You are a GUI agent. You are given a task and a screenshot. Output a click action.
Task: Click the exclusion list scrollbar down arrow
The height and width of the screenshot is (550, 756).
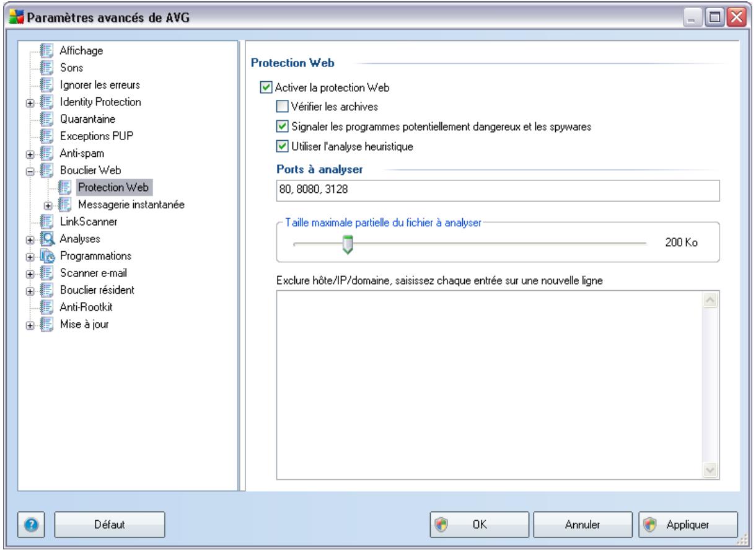tap(711, 469)
